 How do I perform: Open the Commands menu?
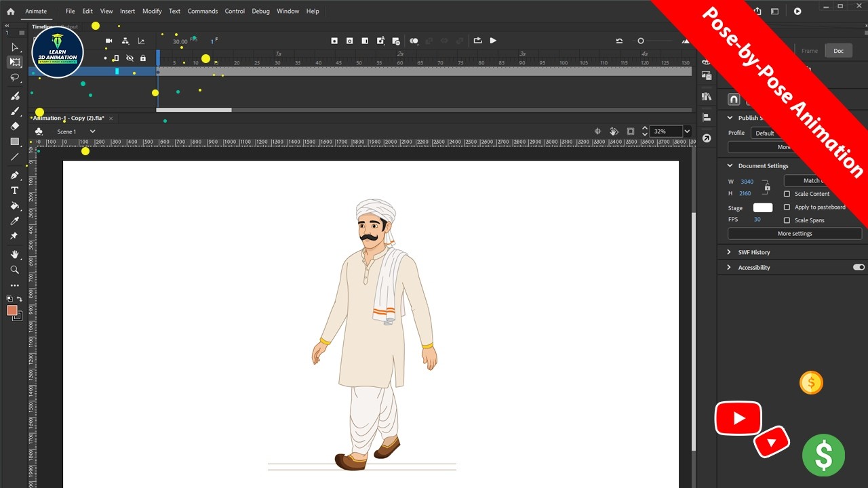coord(203,12)
